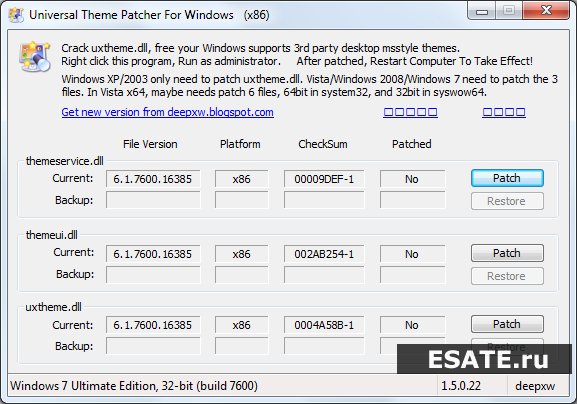This screenshot has width=577, height=404.
Task: Select themeservice.dll backup patched field
Action: coord(412,200)
